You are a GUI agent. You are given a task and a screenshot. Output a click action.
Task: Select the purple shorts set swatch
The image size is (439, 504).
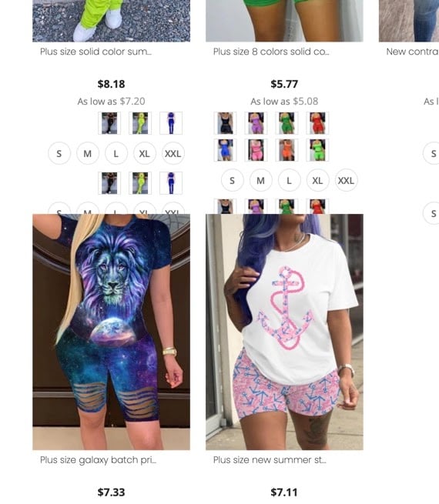(x=256, y=123)
